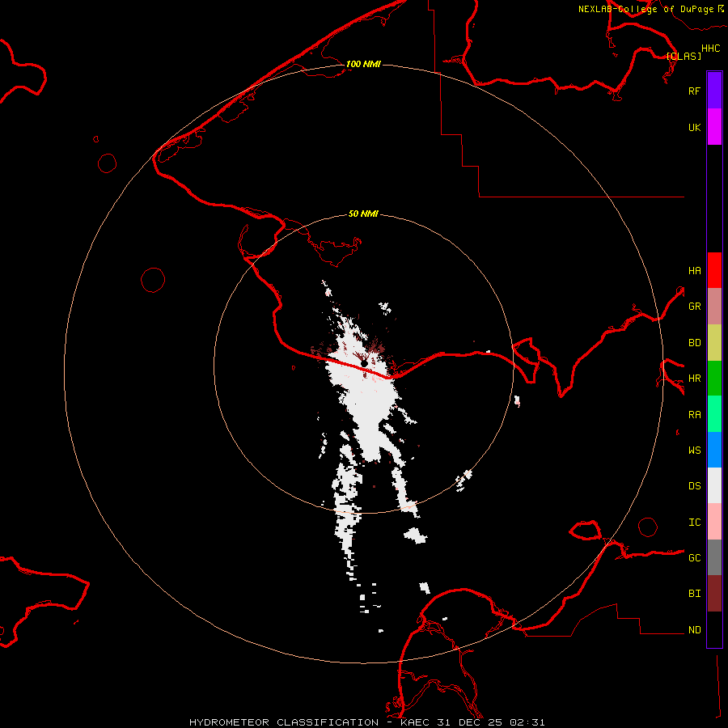The image size is (728, 728).
Task: Click the [CLAS] units label
Action: 684,56
